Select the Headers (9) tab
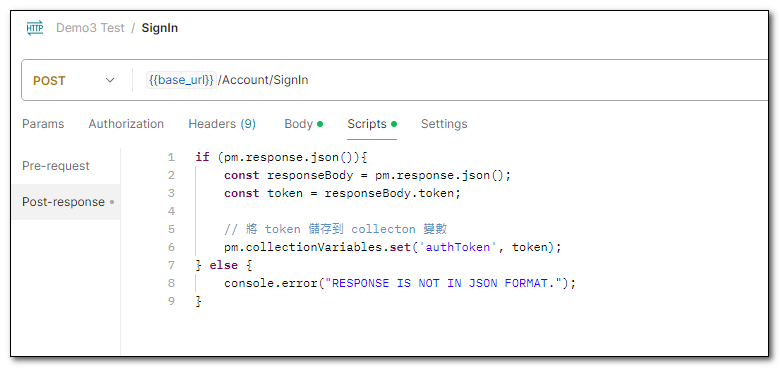 [222, 124]
